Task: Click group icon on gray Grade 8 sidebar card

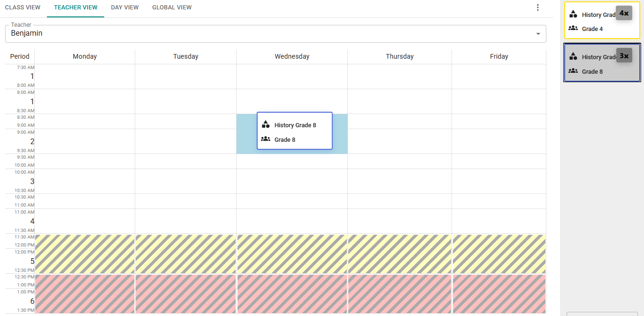Action: click(573, 71)
